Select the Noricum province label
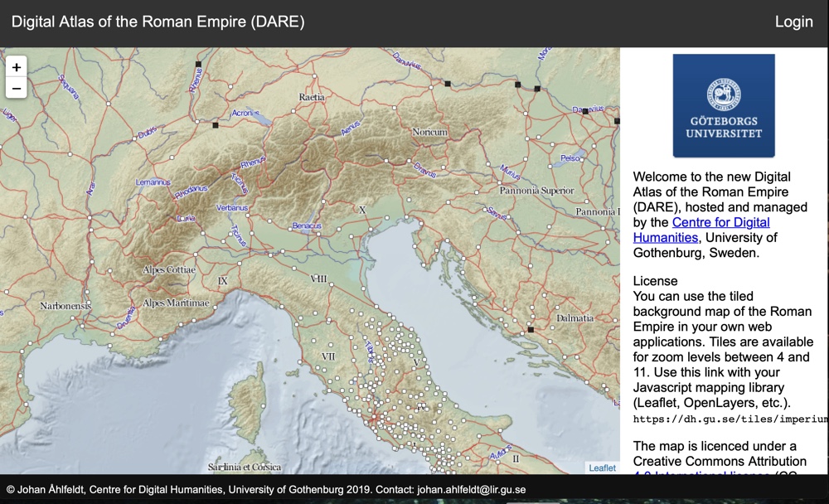The width and height of the screenshot is (829, 504). [429, 132]
